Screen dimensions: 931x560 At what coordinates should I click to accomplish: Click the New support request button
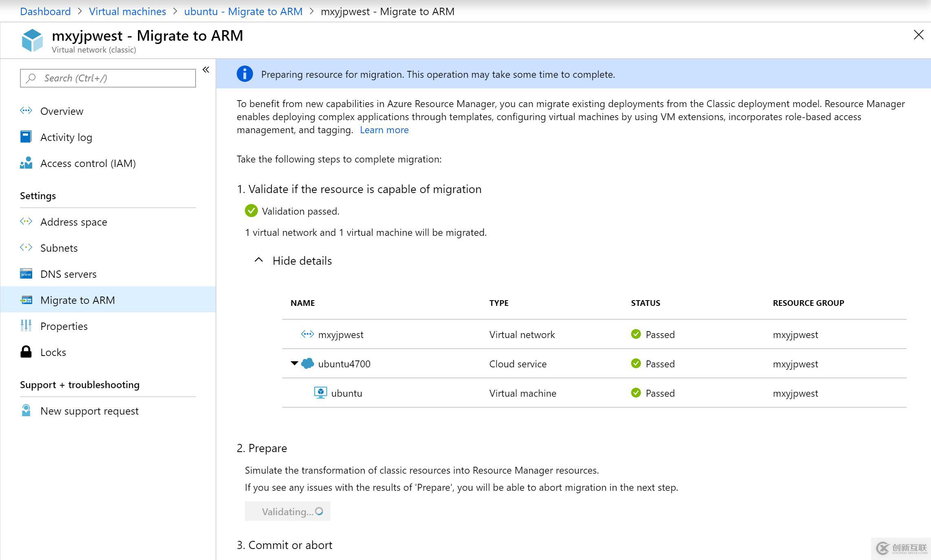click(89, 411)
